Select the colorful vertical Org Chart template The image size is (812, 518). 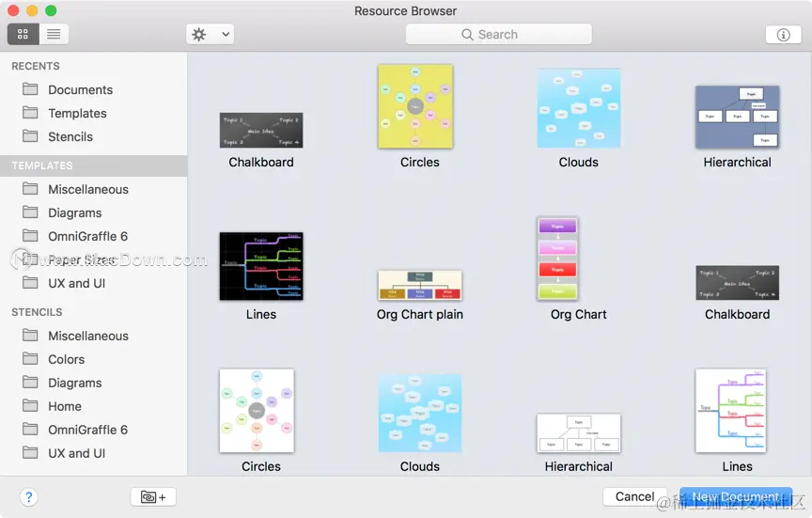[x=557, y=259]
